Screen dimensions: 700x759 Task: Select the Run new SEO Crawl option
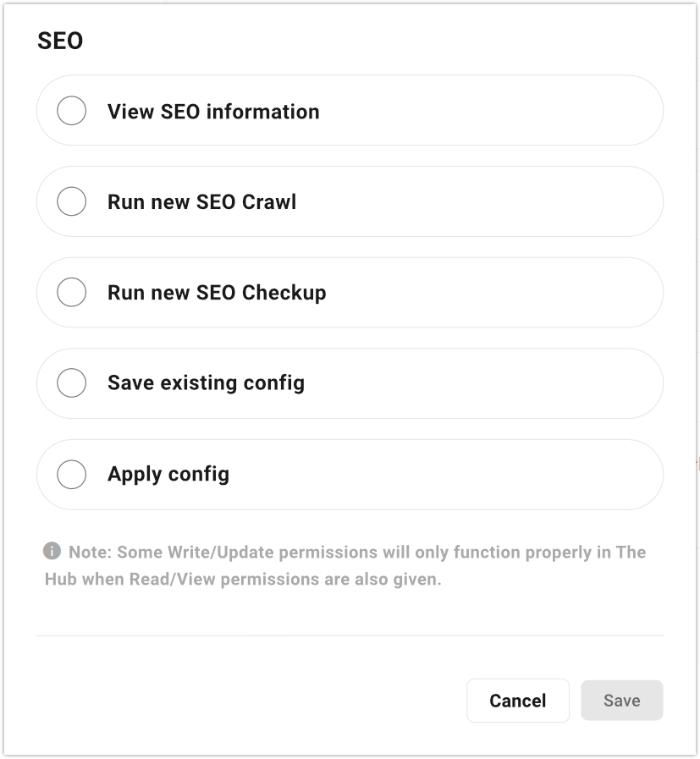[x=71, y=201]
